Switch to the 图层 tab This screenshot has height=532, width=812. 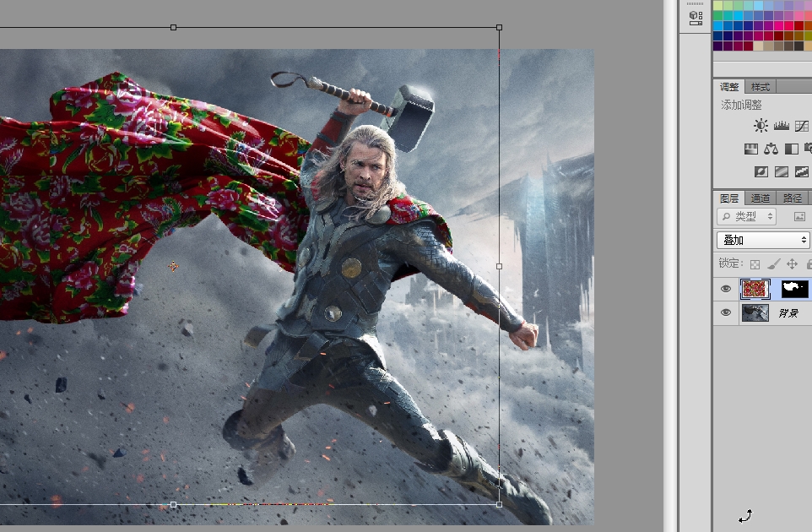[729, 198]
